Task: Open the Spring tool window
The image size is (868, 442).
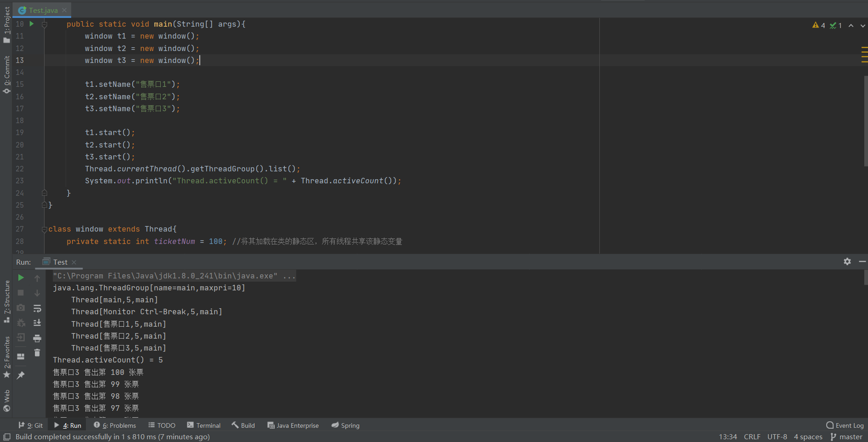Action: (345, 425)
